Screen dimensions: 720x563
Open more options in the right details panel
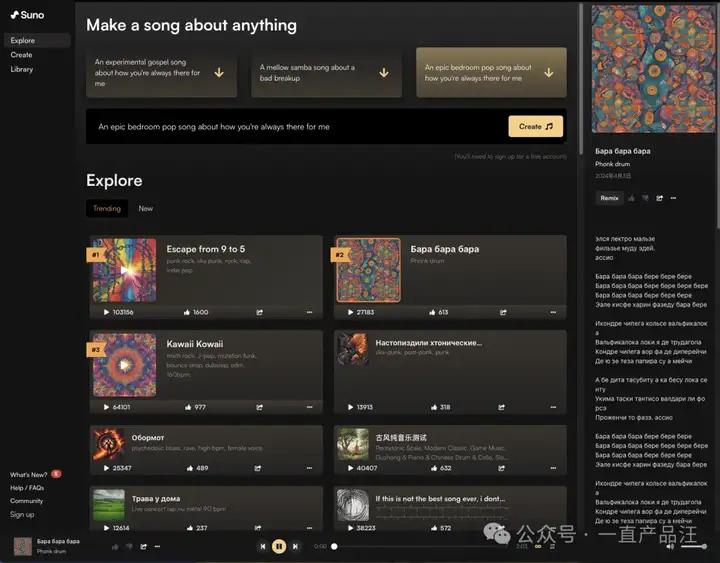coord(674,198)
